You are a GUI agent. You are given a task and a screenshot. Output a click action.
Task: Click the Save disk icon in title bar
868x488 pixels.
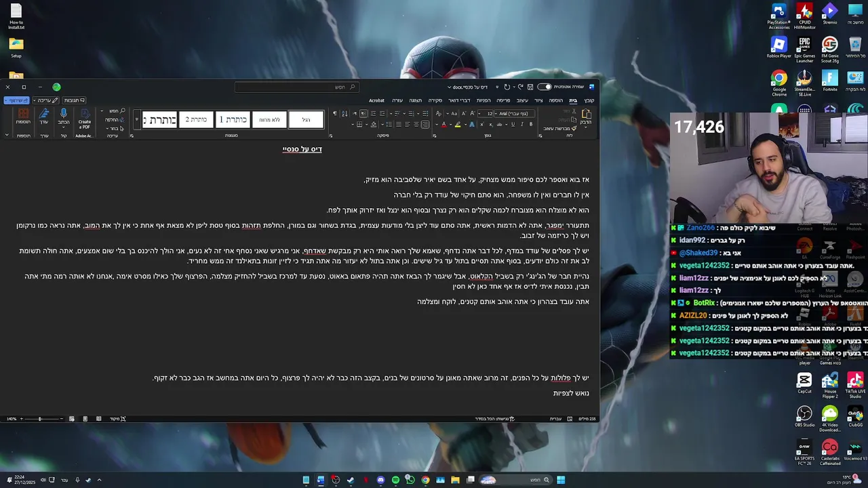click(x=530, y=87)
